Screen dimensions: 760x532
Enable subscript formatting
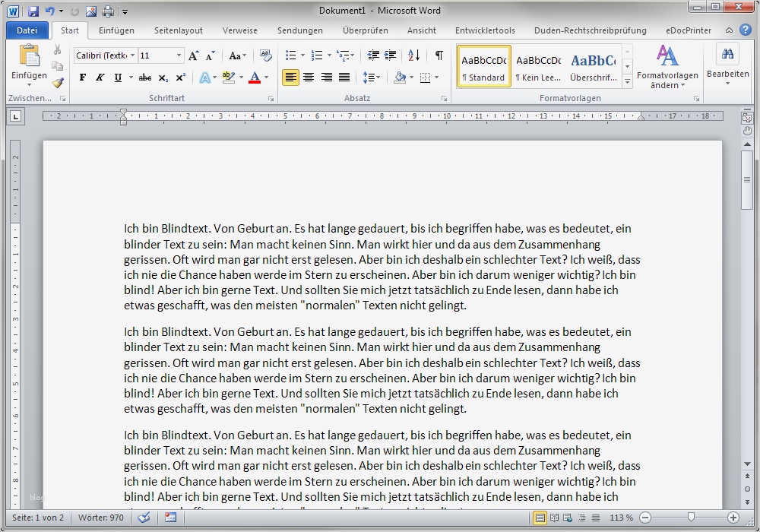coord(162,77)
